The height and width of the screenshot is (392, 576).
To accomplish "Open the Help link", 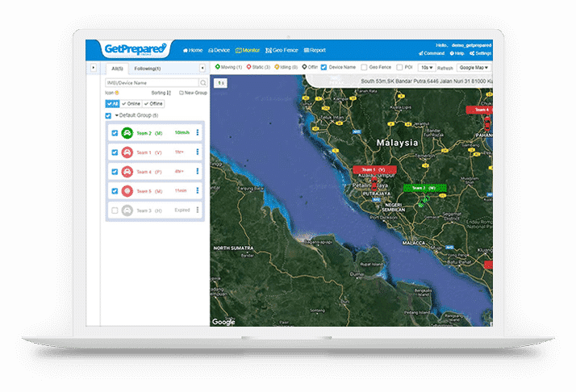I will pos(457,53).
